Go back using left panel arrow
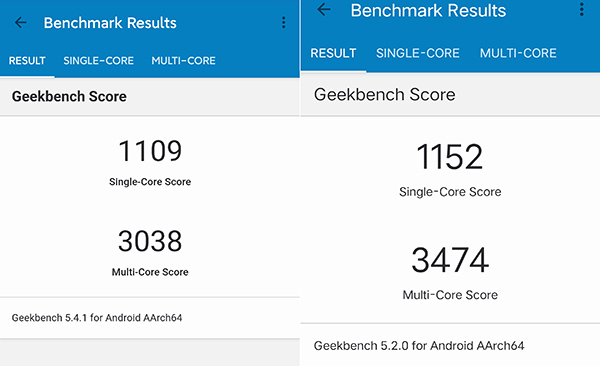 (20, 23)
